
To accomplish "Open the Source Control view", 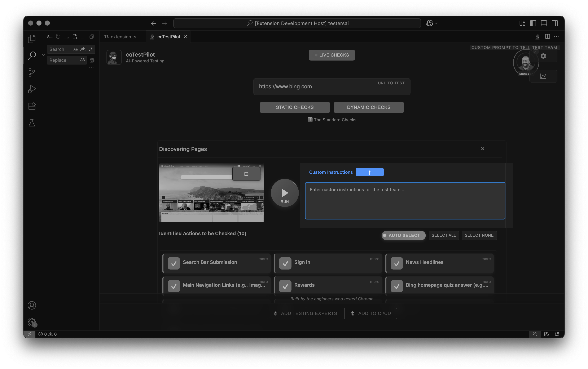I will (x=32, y=72).
